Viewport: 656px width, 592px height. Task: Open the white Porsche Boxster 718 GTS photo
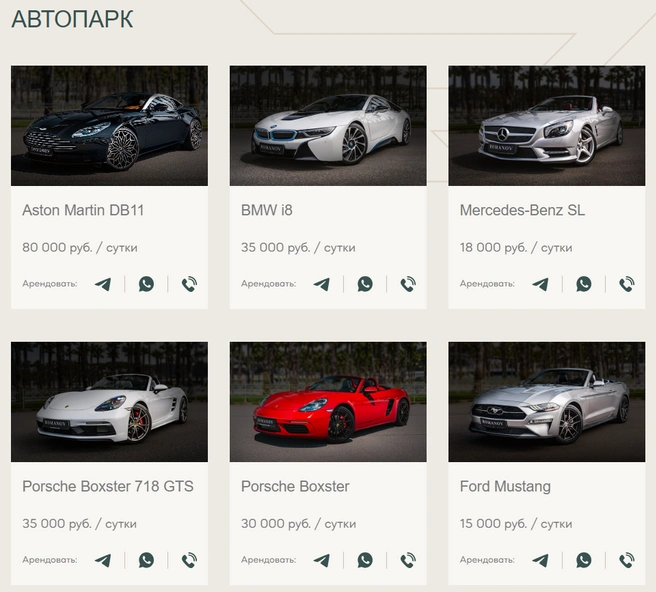pos(109,402)
